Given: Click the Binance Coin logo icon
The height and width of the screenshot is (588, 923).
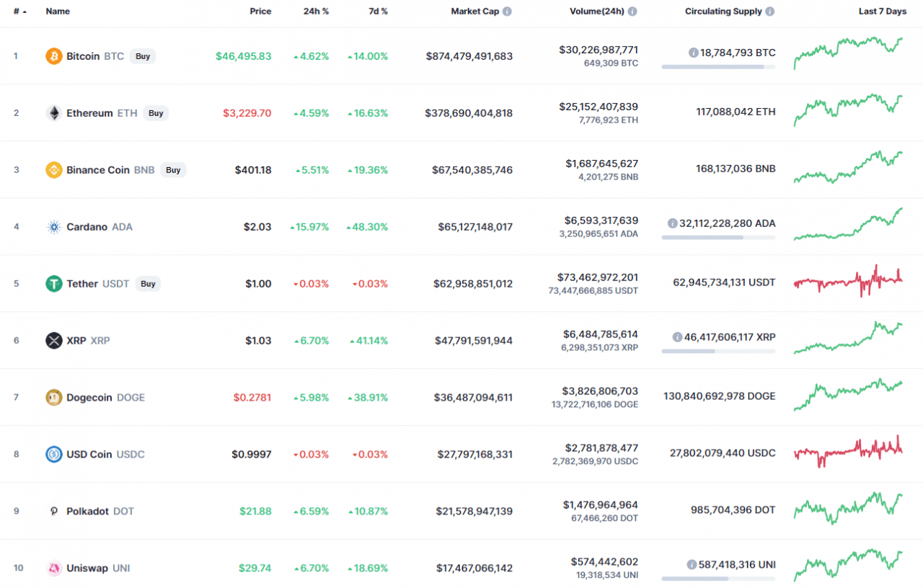Looking at the screenshot, I should click(54, 170).
